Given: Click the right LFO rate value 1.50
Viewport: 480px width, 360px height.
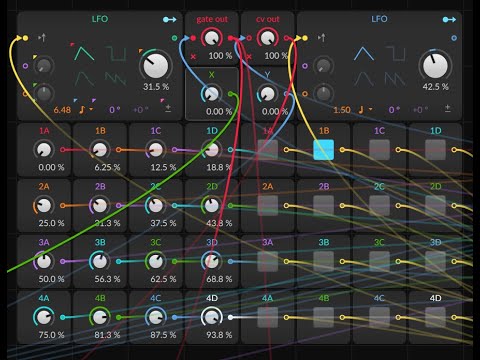Looking at the screenshot, I should pyautogui.click(x=342, y=110).
